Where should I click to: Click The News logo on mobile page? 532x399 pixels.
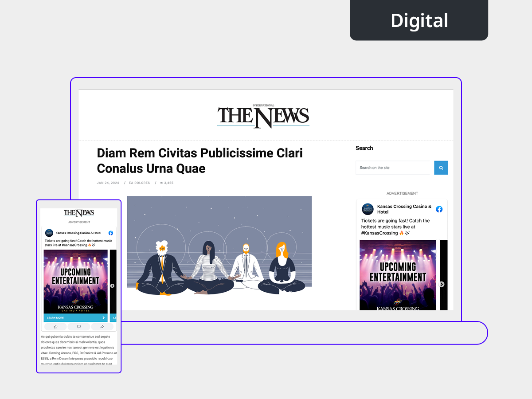point(79,213)
